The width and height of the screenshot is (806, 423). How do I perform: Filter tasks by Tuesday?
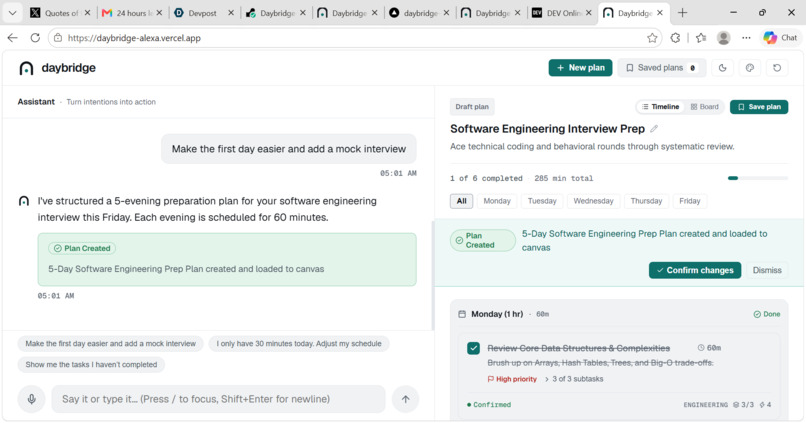[542, 201]
